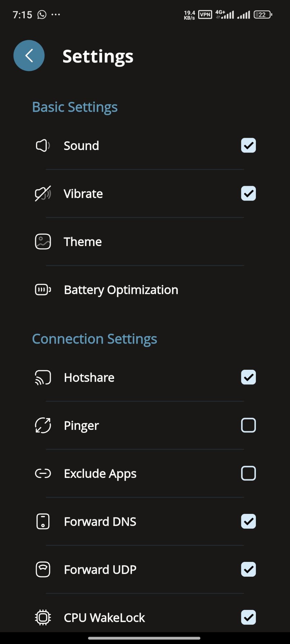Viewport: 290px width, 644px height.
Task: Select the Hotshare label
Action: (89, 377)
